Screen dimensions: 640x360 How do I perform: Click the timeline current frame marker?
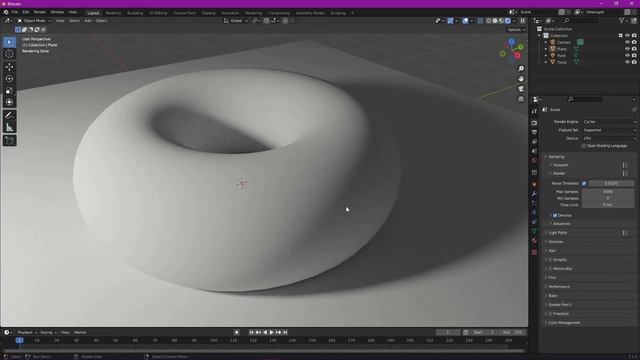click(19, 340)
